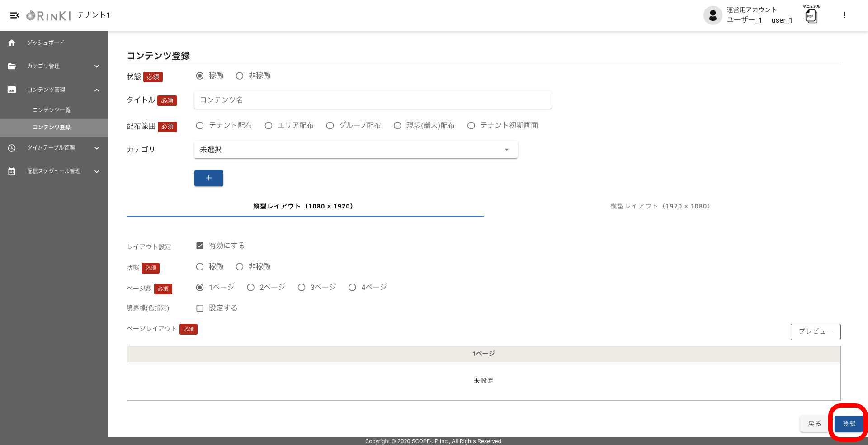Screen dimensions: 868x445
Task: Click into the コンテンツ名 title field
Action: 373,100
